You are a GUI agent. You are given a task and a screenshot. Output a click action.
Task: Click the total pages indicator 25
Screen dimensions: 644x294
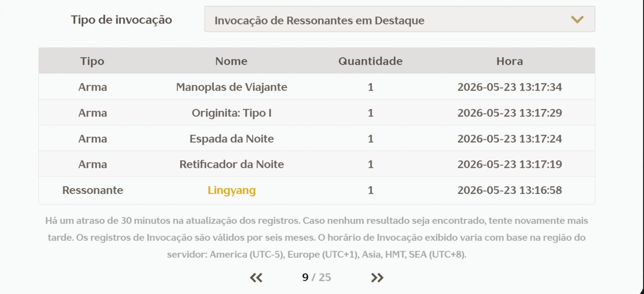tap(325, 277)
